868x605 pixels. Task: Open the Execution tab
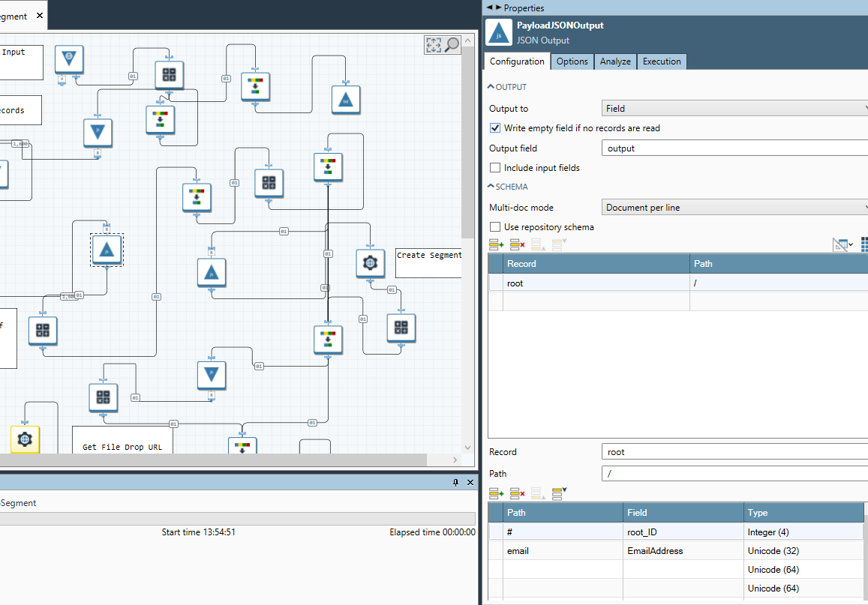pyautogui.click(x=662, y=61)
